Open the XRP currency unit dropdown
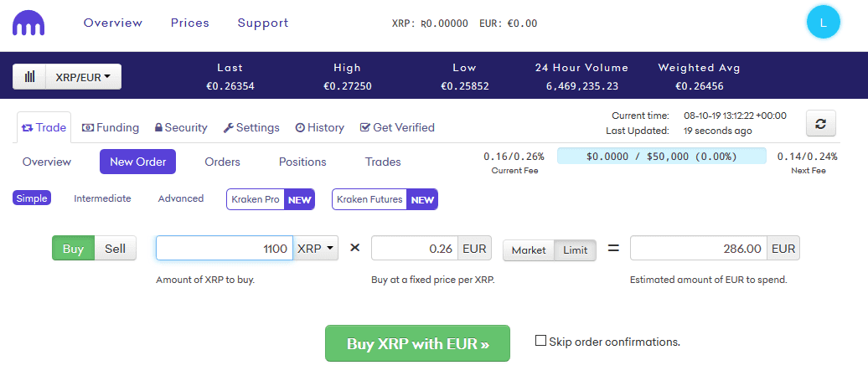The height and width of the screenshot is (391, 868). 316,249
